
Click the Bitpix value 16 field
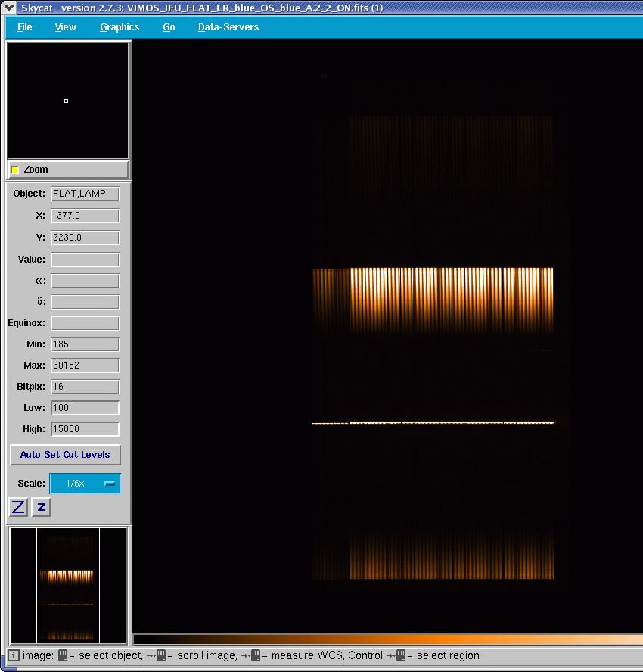point(85,387)
